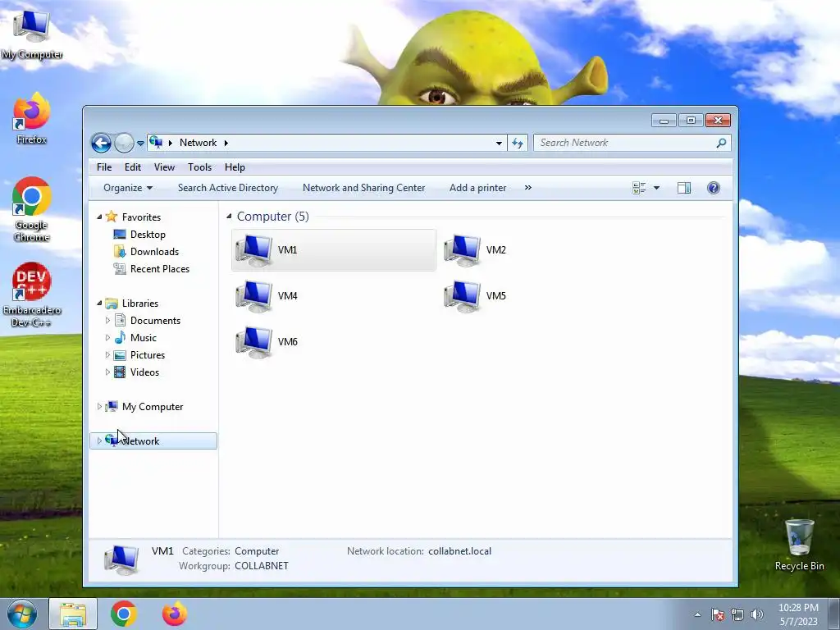
Task: Click Windows Explorer in the taskbar
Action: [x=73, y=614]
